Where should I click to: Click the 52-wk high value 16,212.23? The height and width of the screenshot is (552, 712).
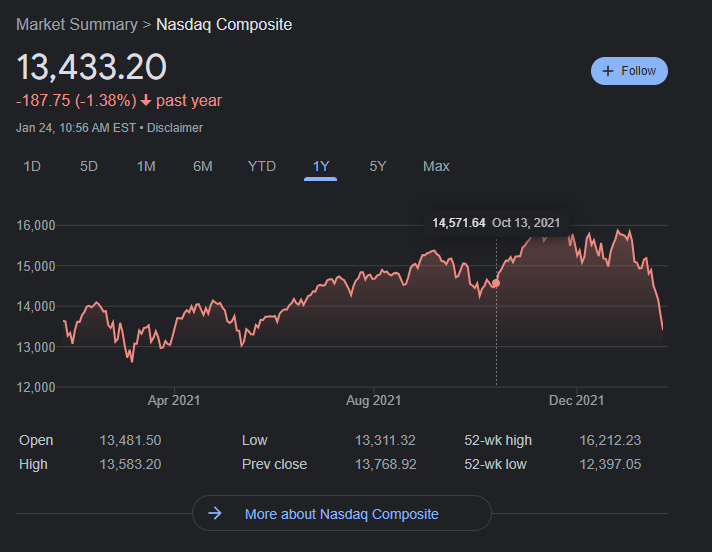point(610,440)
